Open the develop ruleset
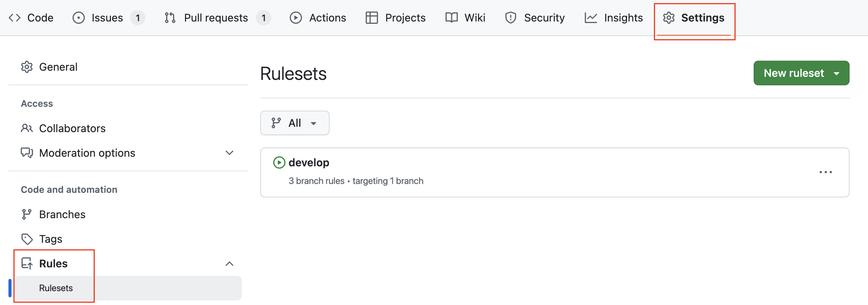 click(x=309, y=162)
